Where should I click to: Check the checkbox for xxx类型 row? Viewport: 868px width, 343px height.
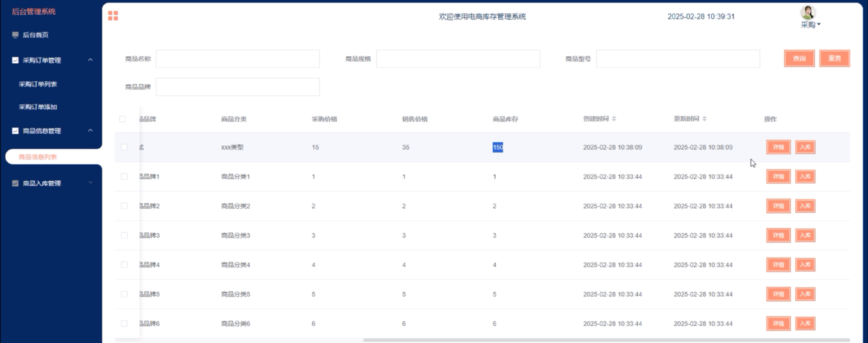(x=124, y=147)
